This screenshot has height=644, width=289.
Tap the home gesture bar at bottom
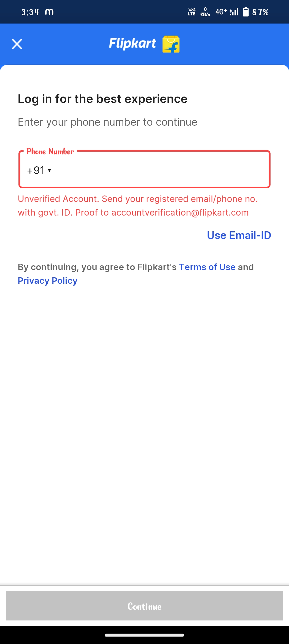144,635
